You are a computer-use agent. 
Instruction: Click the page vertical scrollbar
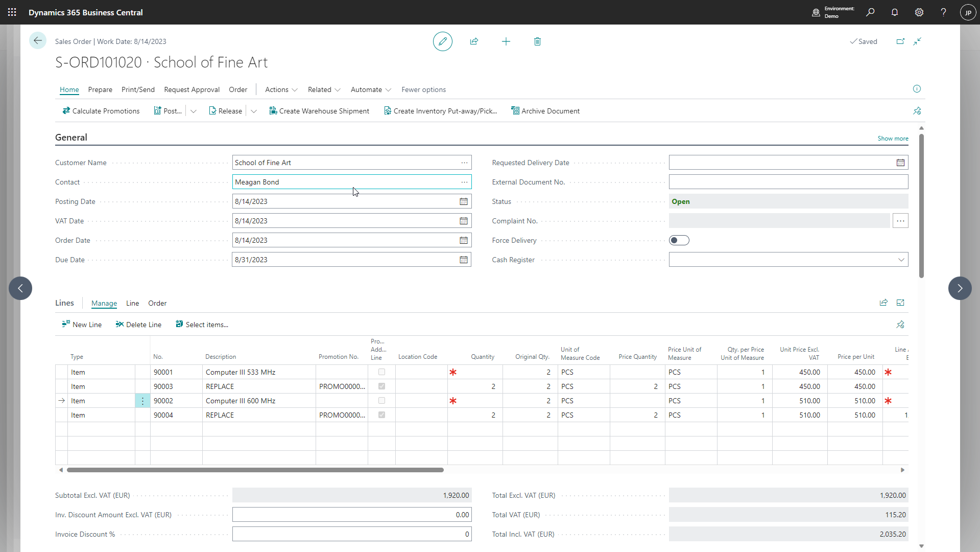921,205
